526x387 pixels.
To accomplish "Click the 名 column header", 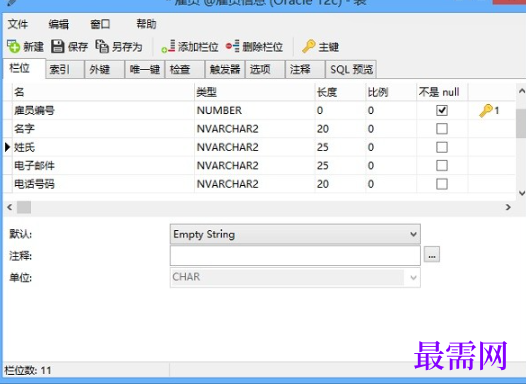I will tap(103, 92).
